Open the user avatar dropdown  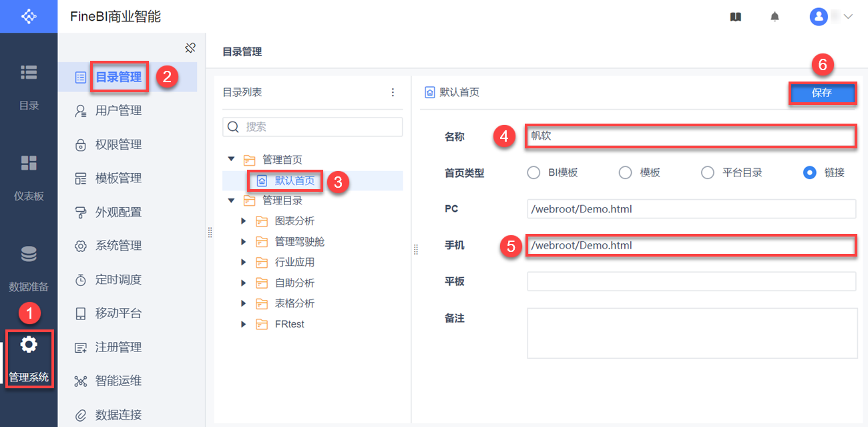(831, 17)
